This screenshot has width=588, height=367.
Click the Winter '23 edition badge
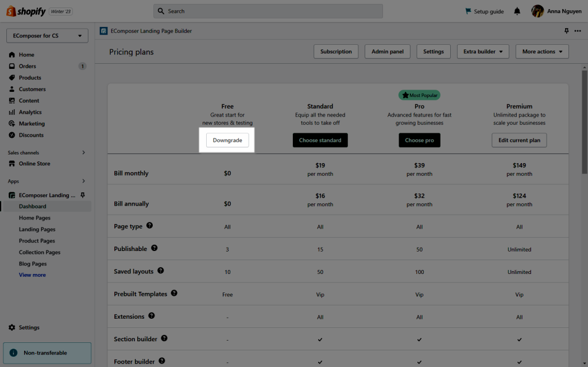[x=61, y=11]
